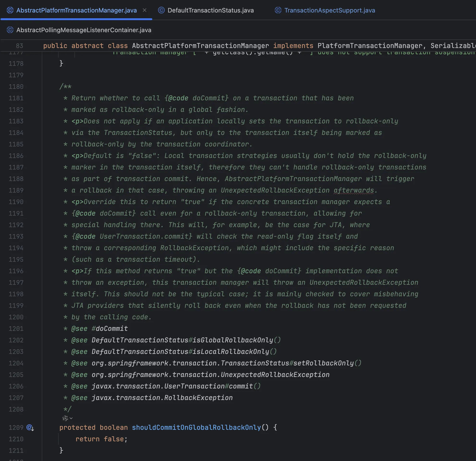
Task: Click the underlined word afterwards in the javadoc
Action: click(354, 190)
